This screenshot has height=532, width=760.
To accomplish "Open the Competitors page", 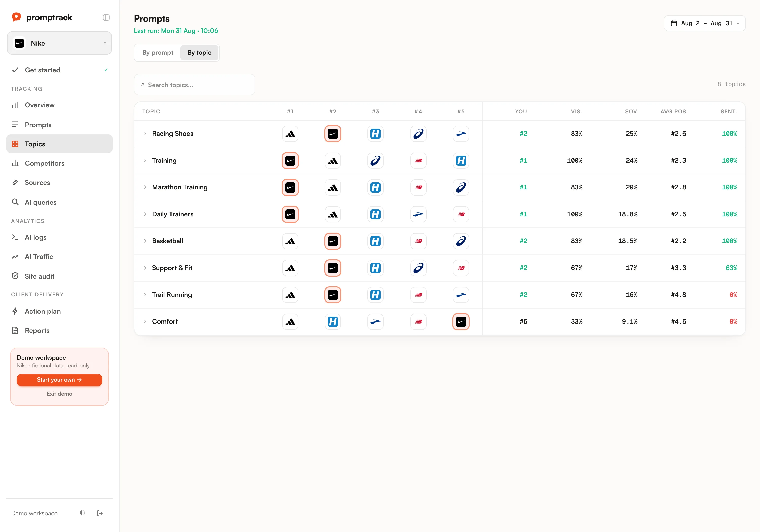I will point(60,163).
